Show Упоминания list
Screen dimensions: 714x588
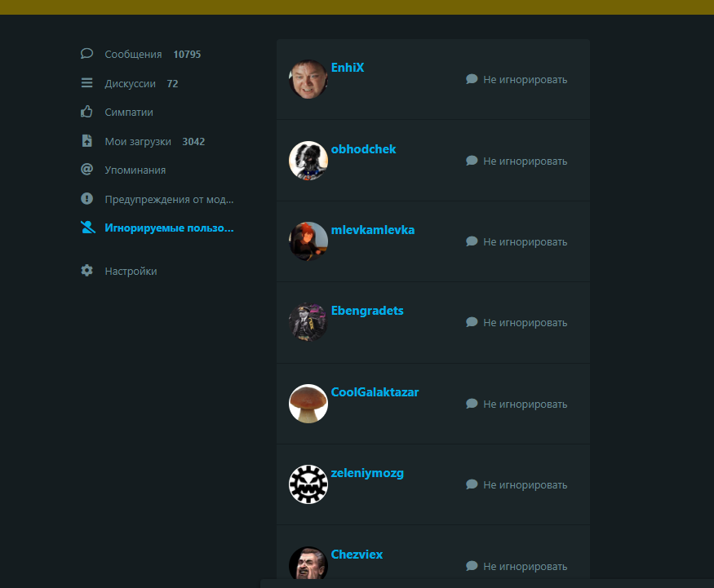click(x=135, y=170)
